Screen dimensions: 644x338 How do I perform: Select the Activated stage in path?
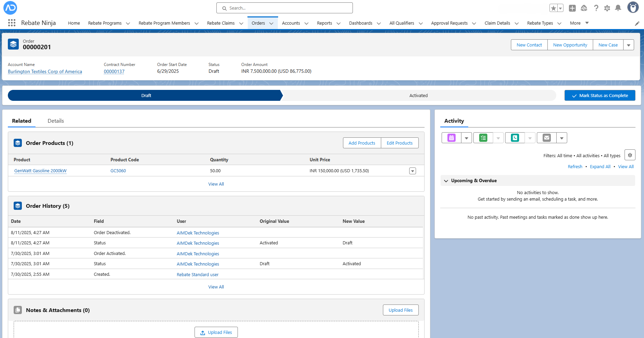pos(418,96)
